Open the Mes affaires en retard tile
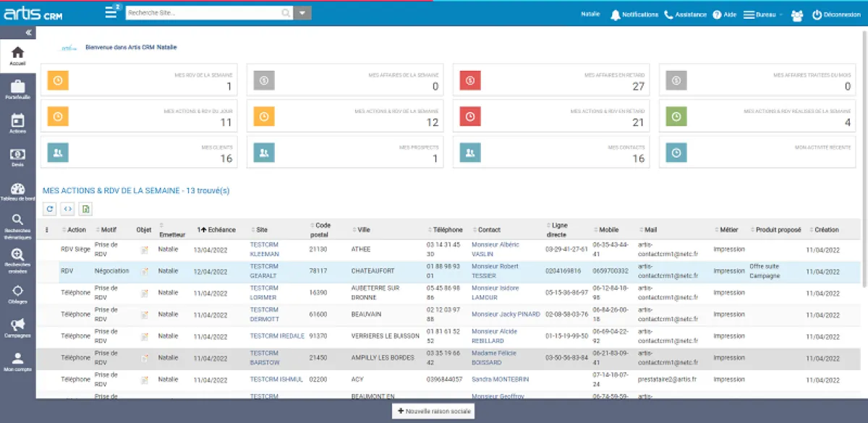The width and height of the screenshot is (868, 423). 551,80
